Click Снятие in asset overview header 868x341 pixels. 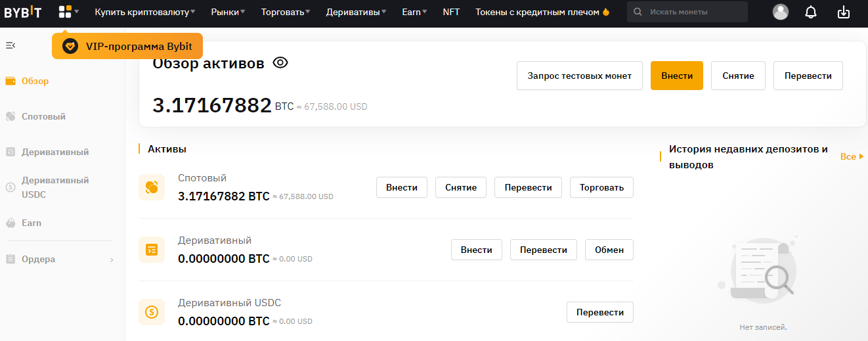pyautogui.click(x=738, y=76)
